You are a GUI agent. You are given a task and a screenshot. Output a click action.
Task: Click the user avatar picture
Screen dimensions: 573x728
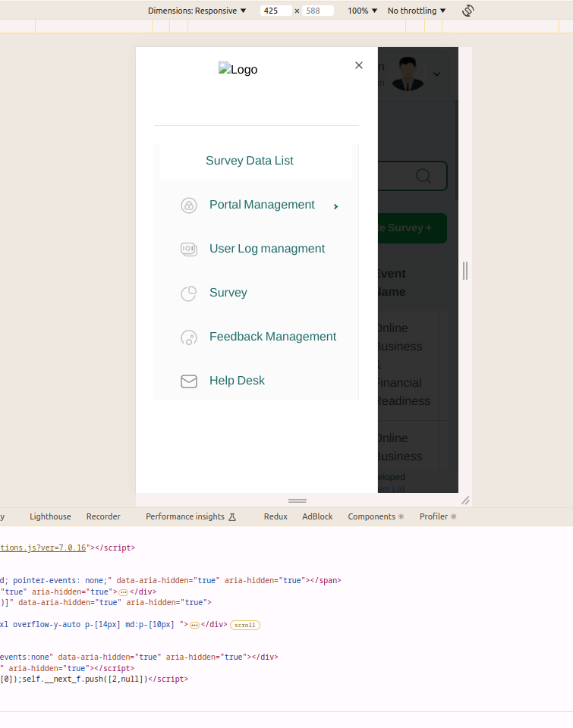(408, 74)
